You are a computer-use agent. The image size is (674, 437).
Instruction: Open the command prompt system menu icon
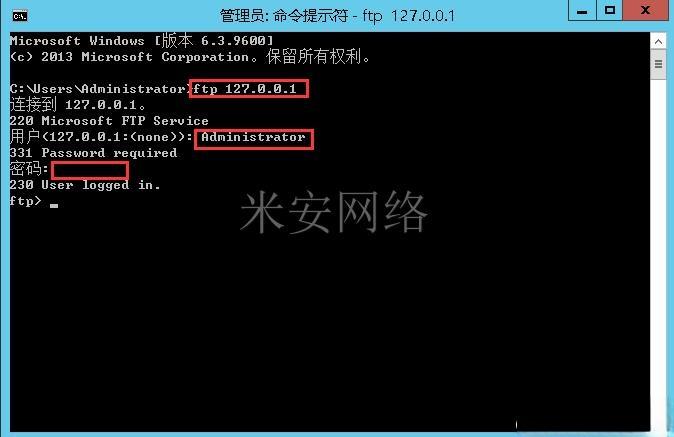point(20,16)
